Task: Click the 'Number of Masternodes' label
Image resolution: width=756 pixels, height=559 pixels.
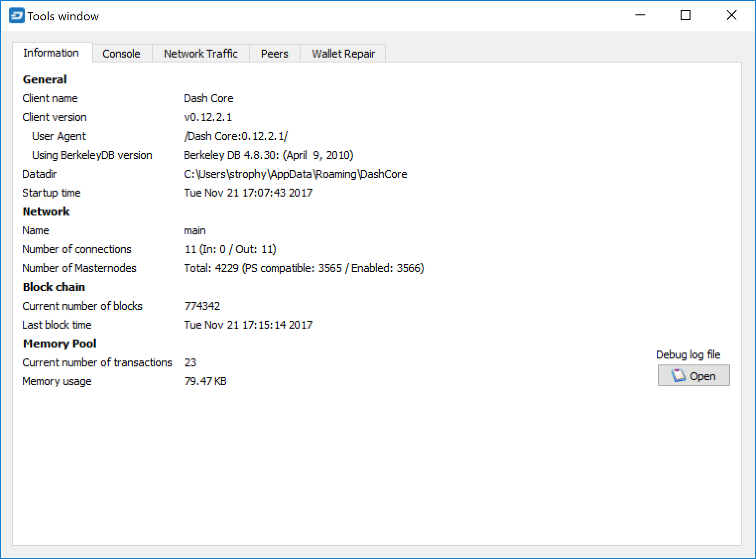Action: 79,268
